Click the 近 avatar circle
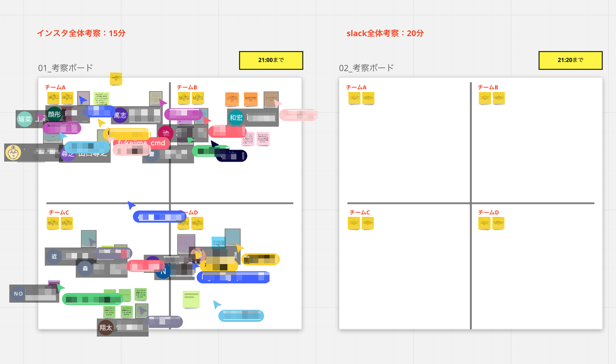Screen dimensions: 616x364 point(54,256)
